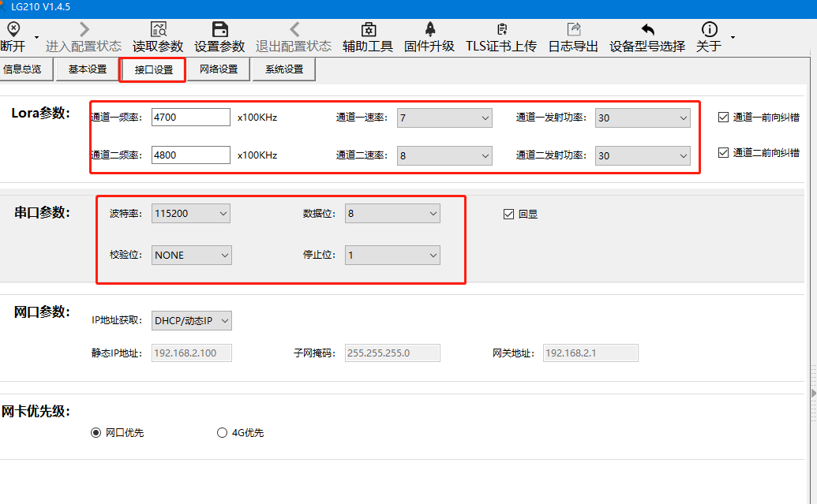817x504 pixels.
Task: Click the 设置参数 save parameters icon
Action: click(219, 30)
